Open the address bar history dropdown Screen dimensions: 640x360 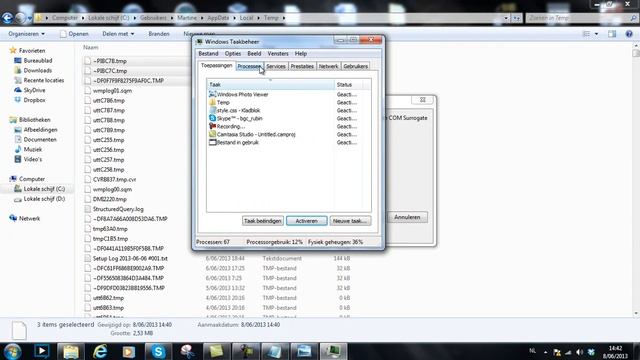click(x=506, y=18)
